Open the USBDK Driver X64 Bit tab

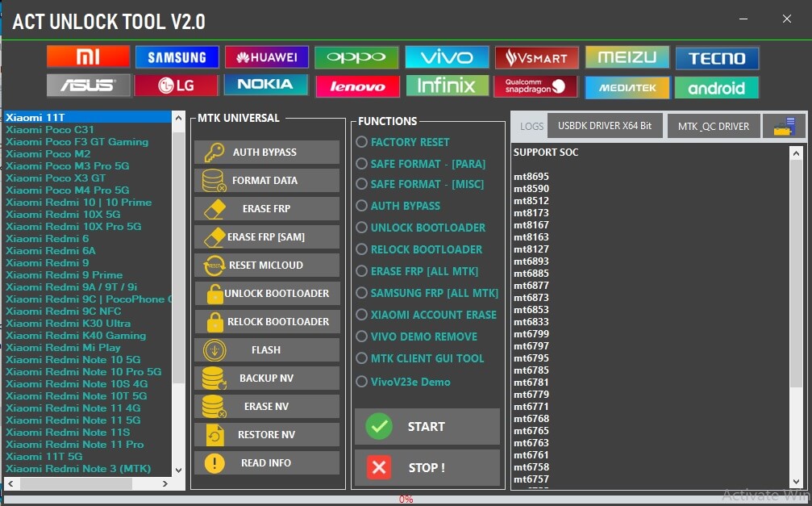[x=605, y=126]
